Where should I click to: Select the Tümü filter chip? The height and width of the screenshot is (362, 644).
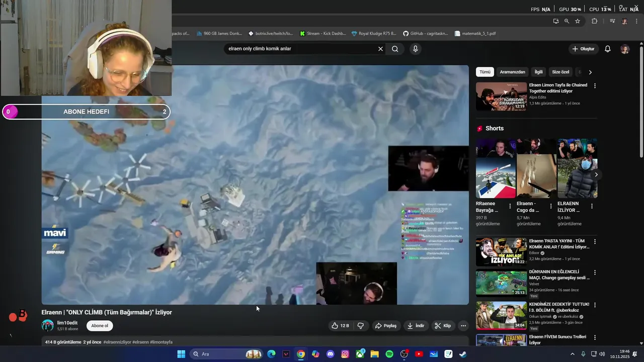[x=485, y=72]
